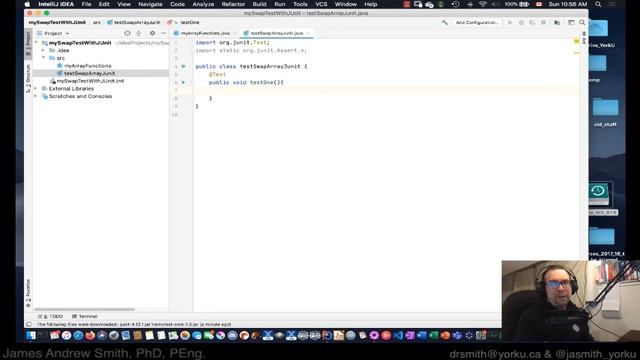Click run gutter icon next to class declaration
The width and height of the screenshot is (640, 360).
tap(183, 66)
